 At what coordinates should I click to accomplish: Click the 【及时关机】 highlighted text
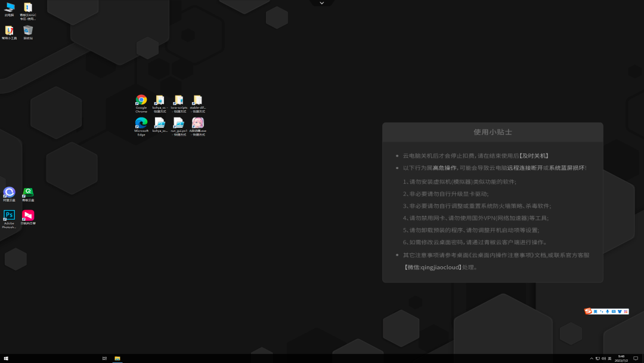point(534,156)
